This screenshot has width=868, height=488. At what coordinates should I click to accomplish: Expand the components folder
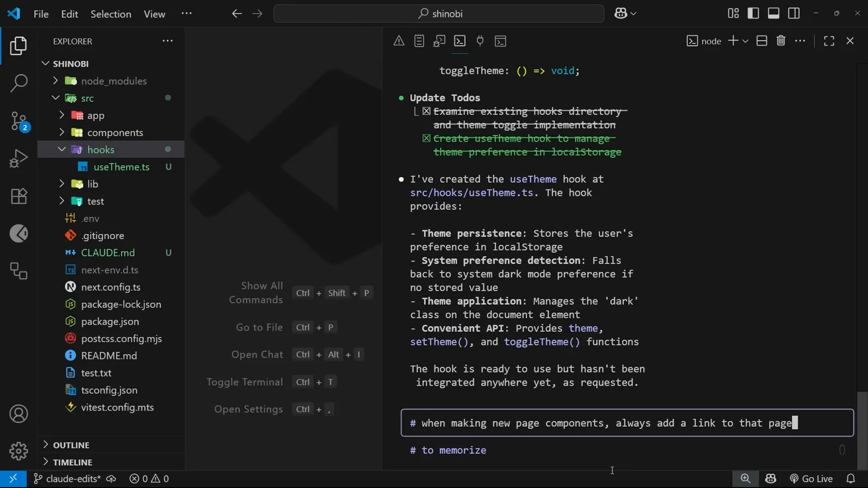(x=62, y=132)
